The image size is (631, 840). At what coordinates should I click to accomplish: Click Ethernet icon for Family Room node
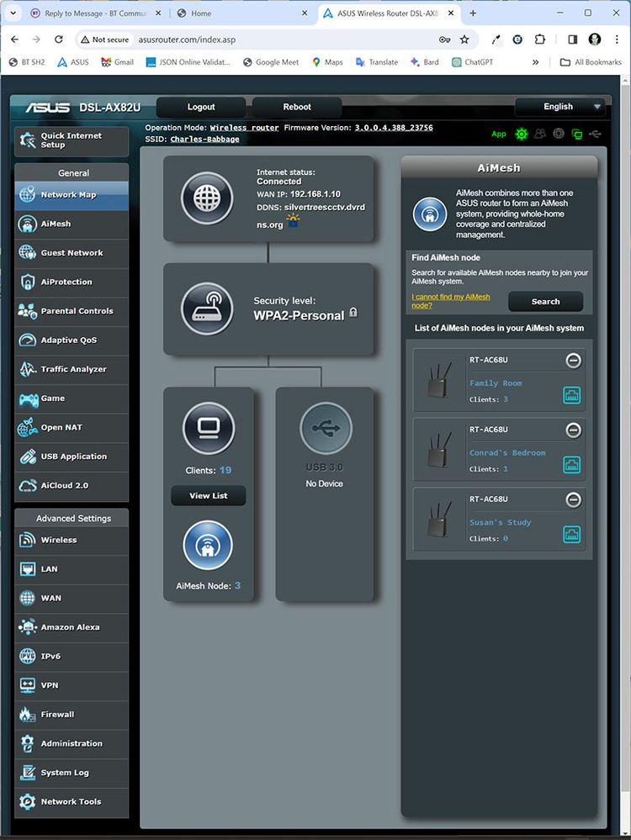[572, 394]
